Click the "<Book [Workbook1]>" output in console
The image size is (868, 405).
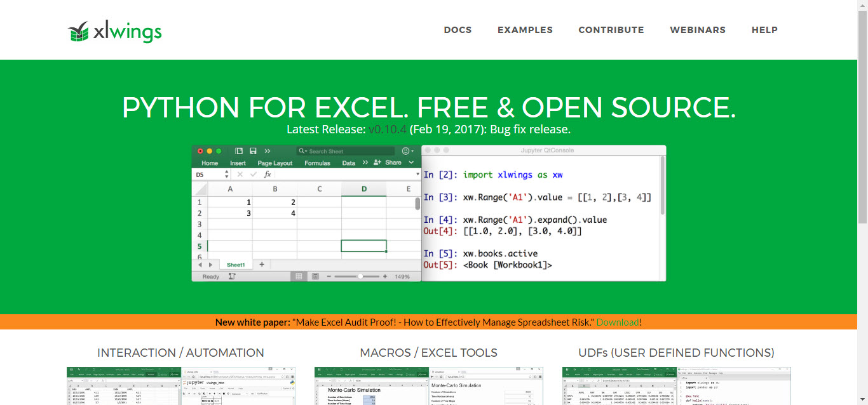[508, 265]
